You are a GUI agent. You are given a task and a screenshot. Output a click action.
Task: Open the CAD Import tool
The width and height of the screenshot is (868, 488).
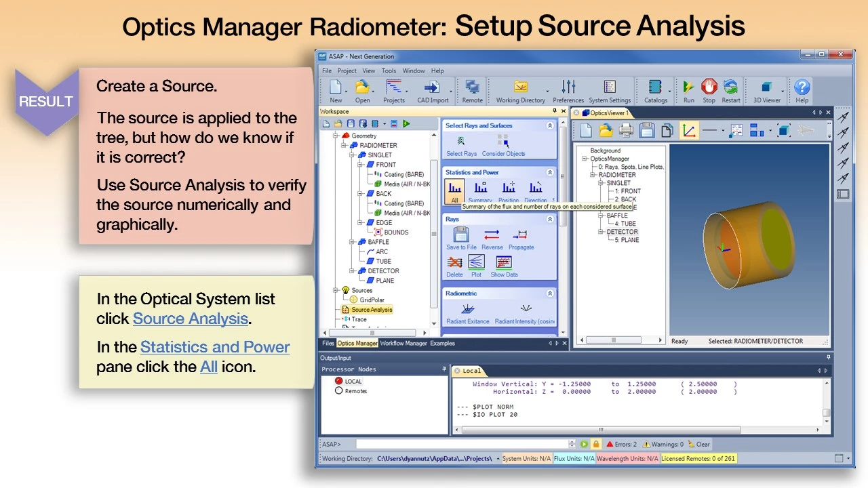(x=433, y=90)
